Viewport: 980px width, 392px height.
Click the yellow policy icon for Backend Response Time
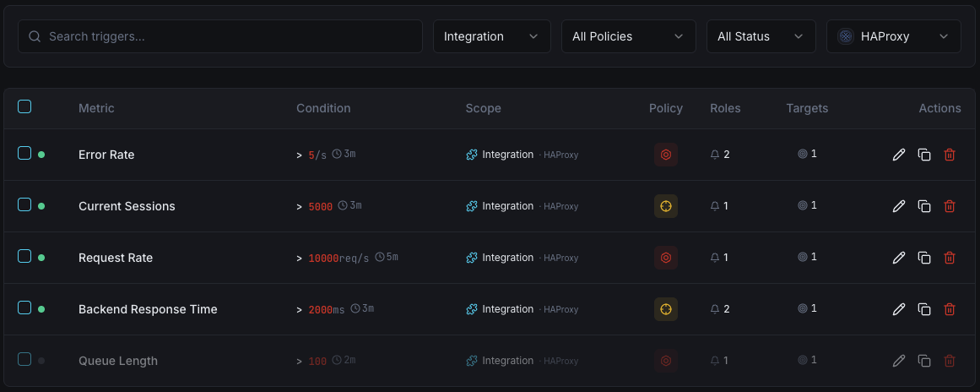click(x=666, y=309)
